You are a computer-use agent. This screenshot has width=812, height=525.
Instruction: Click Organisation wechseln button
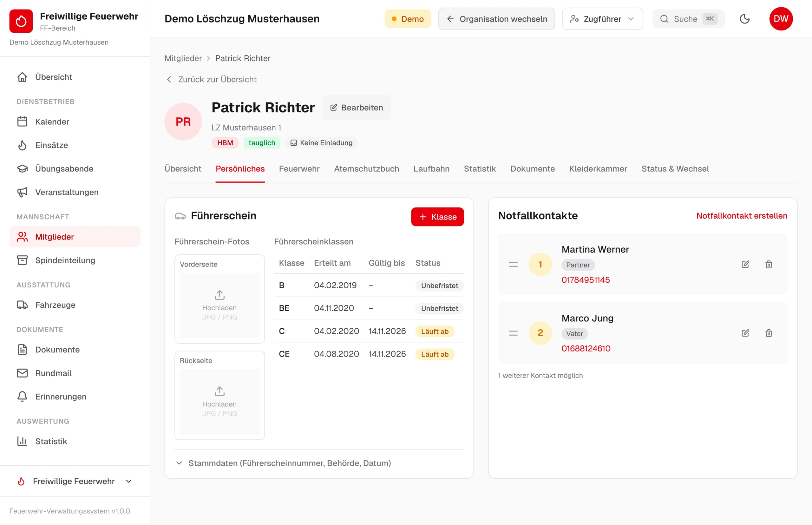(496, 19)
